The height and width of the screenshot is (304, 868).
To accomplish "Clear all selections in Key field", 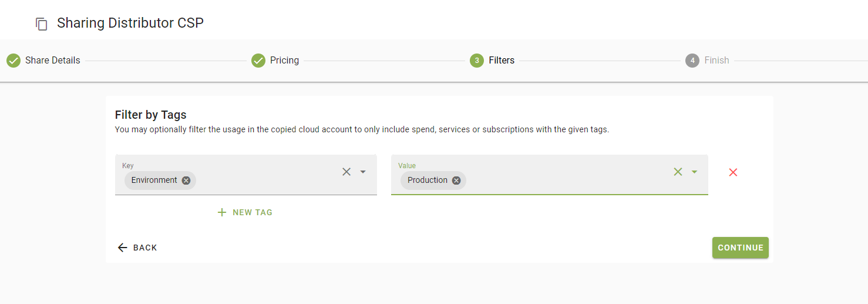I will pos(346,172).
